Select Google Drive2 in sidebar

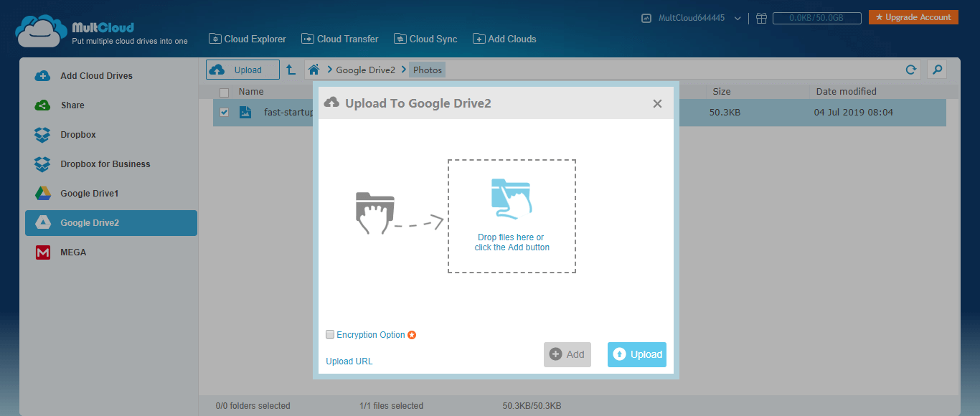tap(111, 223)
